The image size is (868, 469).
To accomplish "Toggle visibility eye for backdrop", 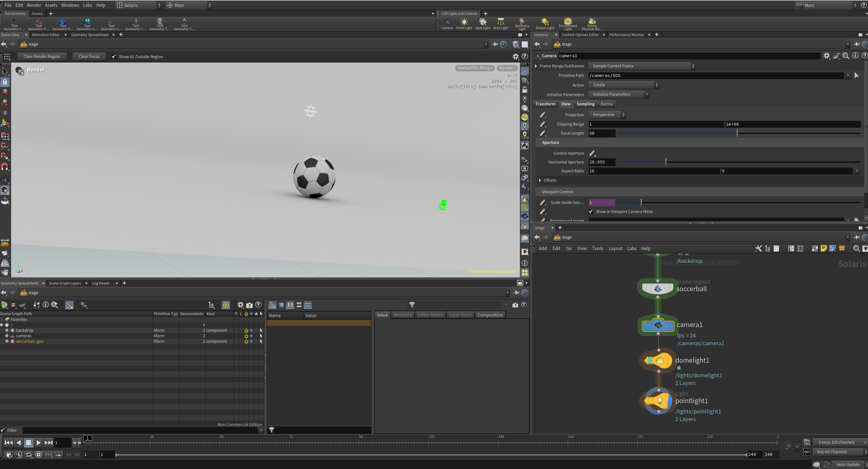I will pos(251,330).
